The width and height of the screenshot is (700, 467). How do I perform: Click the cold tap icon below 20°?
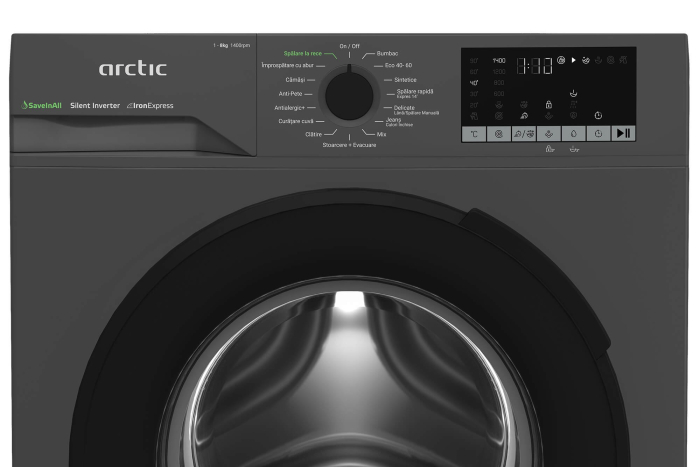click(x=474, y=116)
